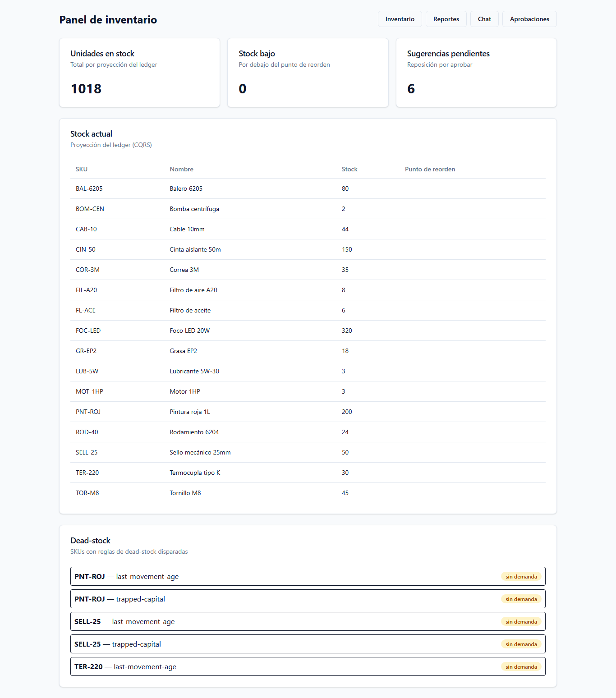This screenshot has width=616, height=698.
Task: Click the Sello mecánico 25mm name
Action: [200, 452]
